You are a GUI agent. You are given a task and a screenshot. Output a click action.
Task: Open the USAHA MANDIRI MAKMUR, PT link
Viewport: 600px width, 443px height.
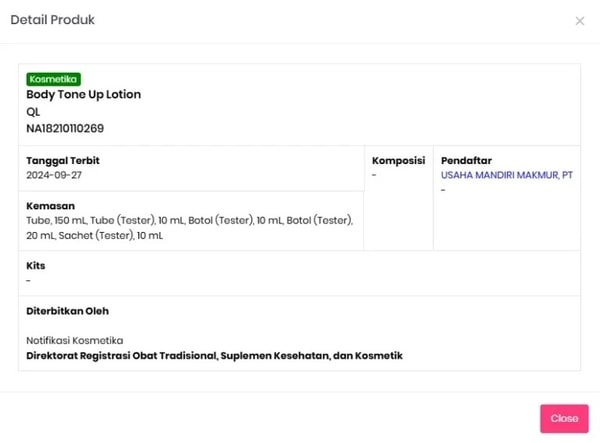tap(506, 175)
